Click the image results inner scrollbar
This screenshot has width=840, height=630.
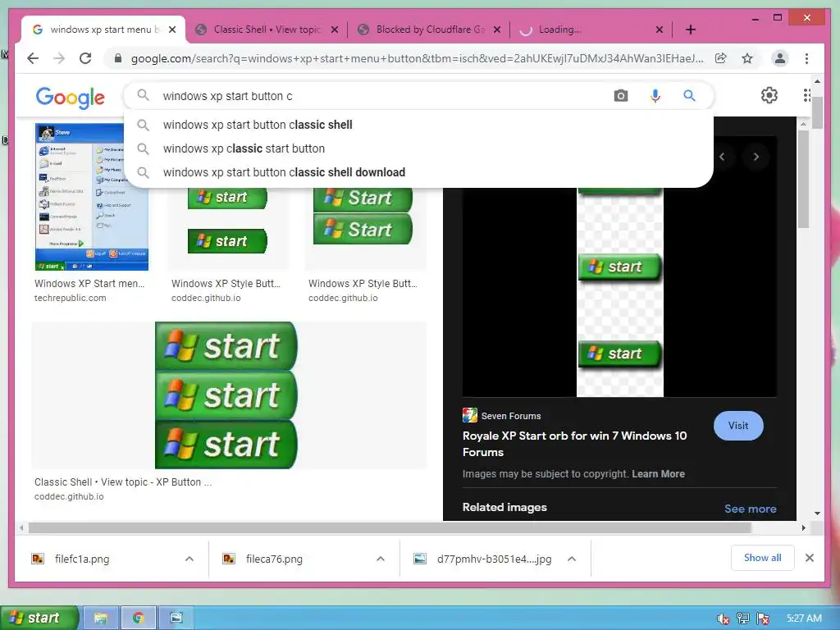point(802,179)
